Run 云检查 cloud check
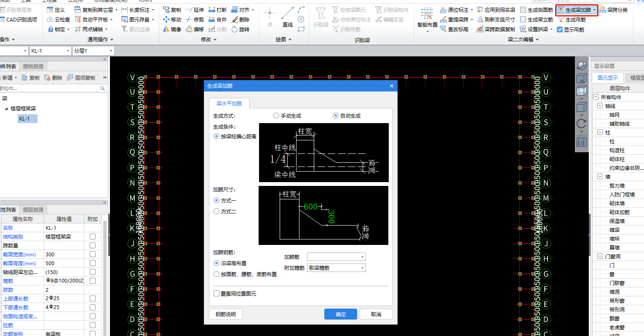The width and height of the screenshot is (644, 336). (x=58, y=19)
